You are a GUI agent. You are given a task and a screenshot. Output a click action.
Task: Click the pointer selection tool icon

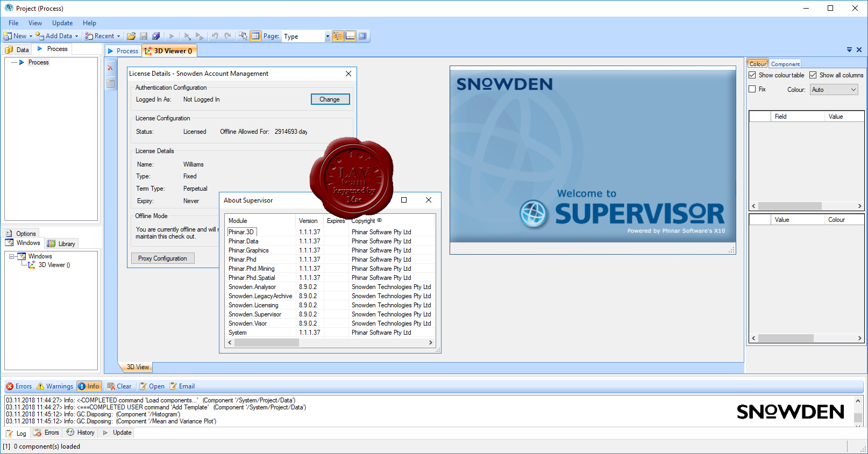(x=243, y=36)
